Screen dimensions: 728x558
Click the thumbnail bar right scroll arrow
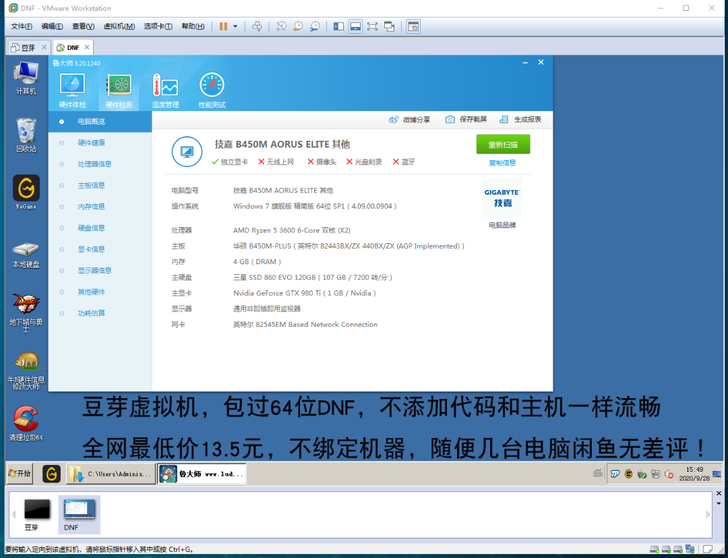tap(708, 514)
